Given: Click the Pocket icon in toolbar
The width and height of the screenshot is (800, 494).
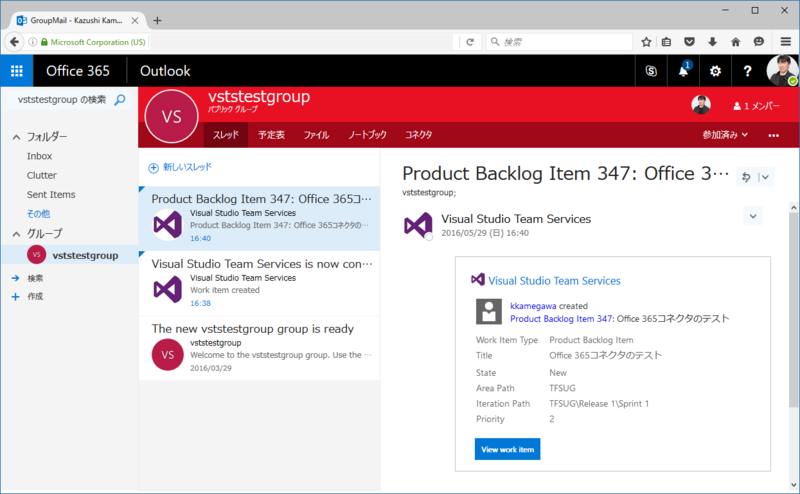Looking at the screenshot, I should (689, 42).
